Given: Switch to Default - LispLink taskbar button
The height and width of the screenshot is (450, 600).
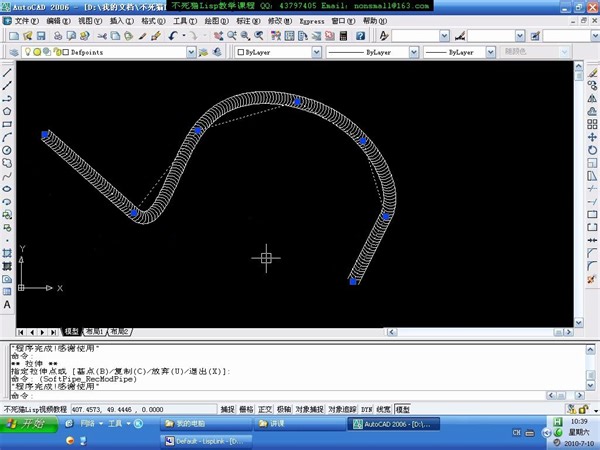Looking at the screenshot, I should tap(206, 441).
